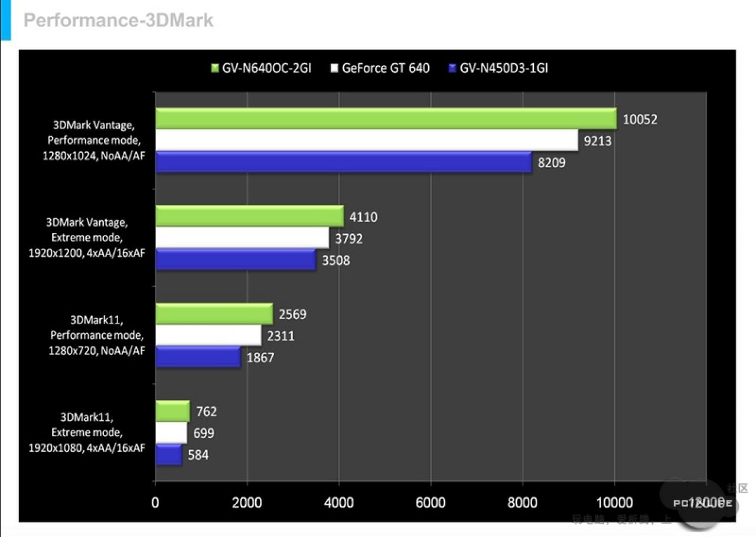
Task: Click the 6000 axis tick label
Action: (x=431, y=503)
